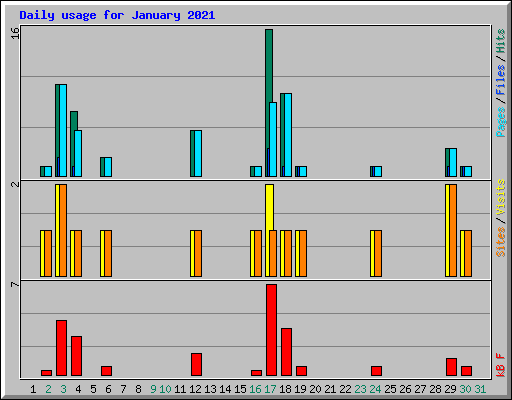Click day label "14" on the x-axis
The height and width of the screenshot is (400, 512).
click(225, 389)
